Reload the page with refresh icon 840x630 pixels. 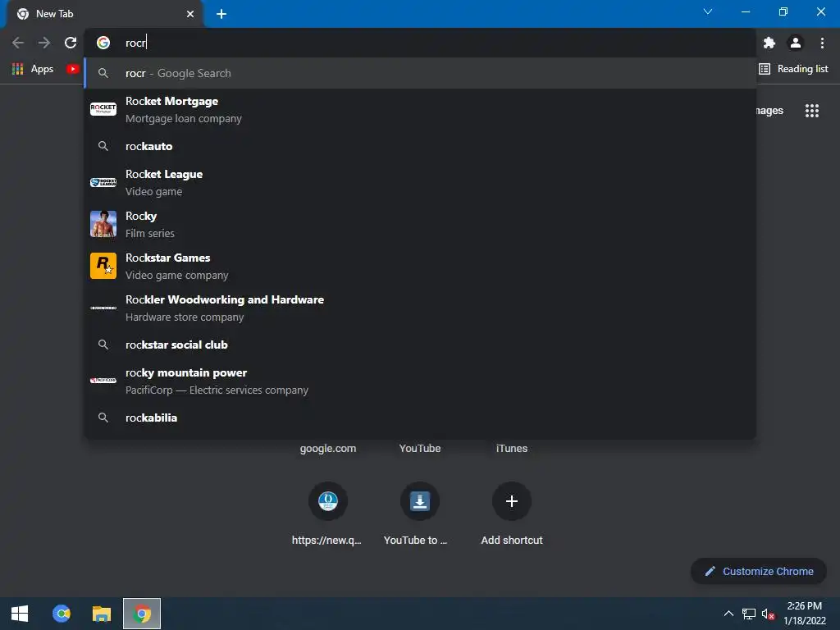tap(71, 43)
